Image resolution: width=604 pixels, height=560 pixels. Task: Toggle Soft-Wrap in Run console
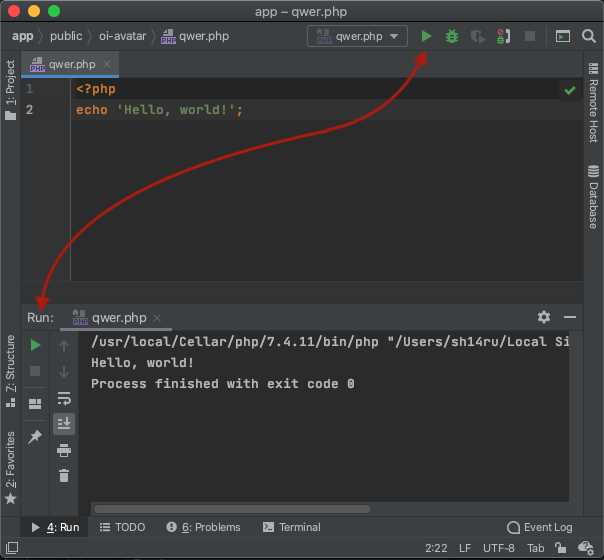[x=64, y=399]
